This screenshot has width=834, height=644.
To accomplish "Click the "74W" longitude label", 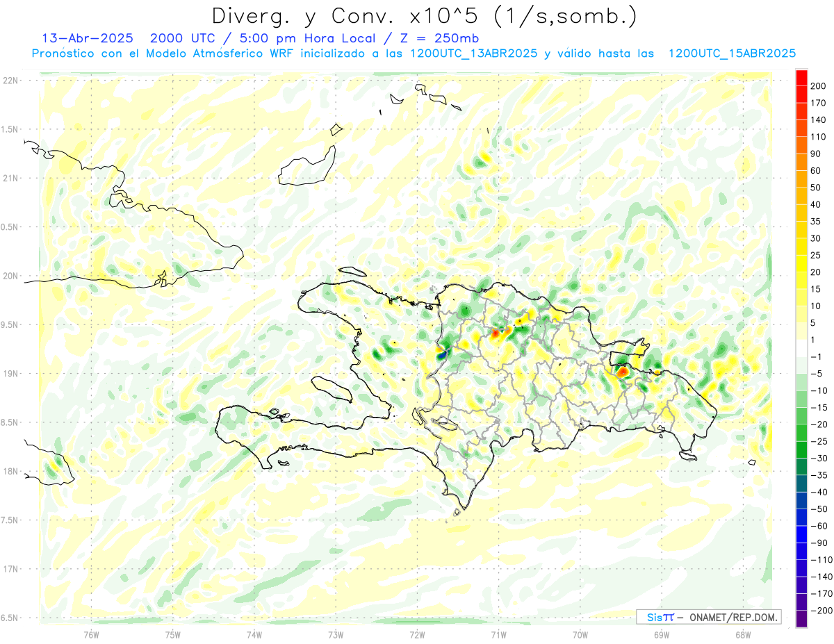I will click(x=254, y=634).
